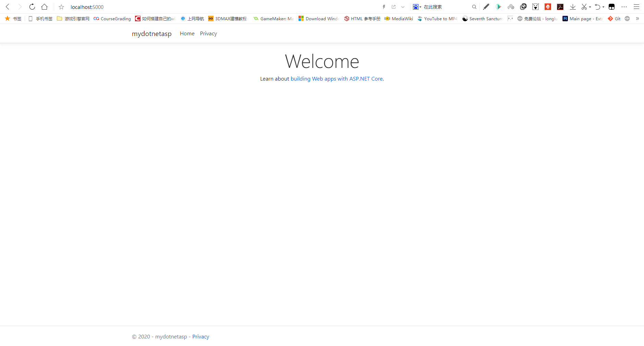Open the footer Privacy link
This screenshot has width=644, height=346.
tap(201, 337)
